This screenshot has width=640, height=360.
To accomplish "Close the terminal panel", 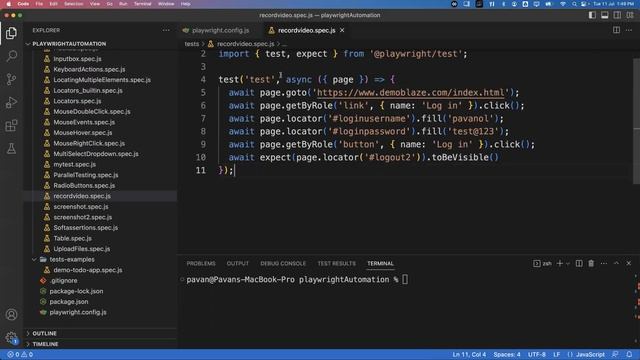I will pos(629,264).
